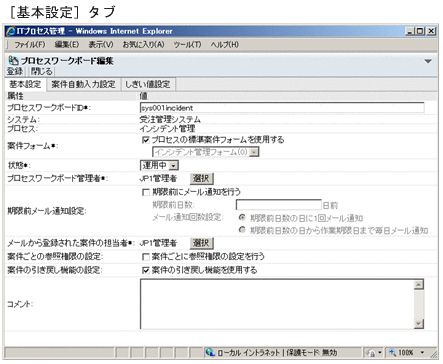This screenshot has width=443, height=364.
Task: Click the local intranet globe icon in status bar
Action: click(x=210, y=352)
